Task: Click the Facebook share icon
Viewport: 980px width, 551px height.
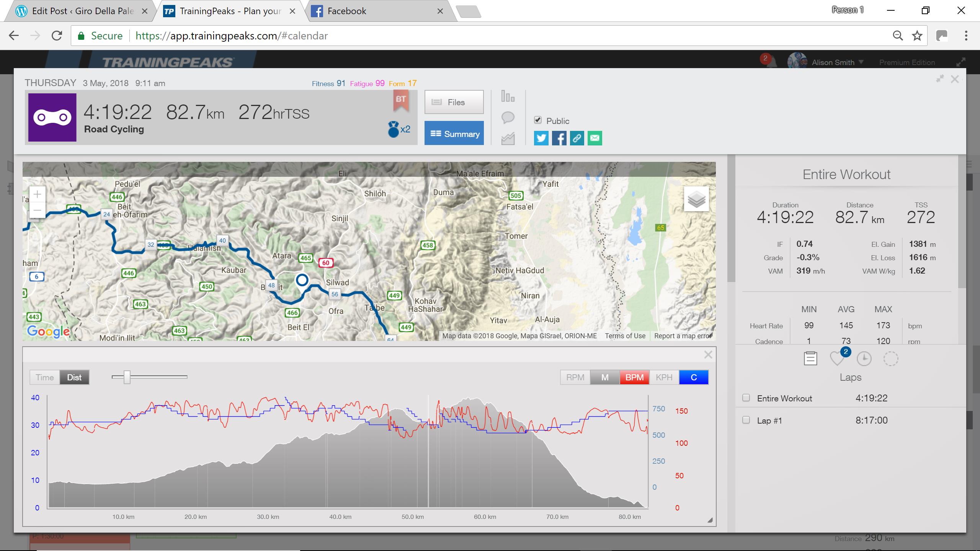Action: pos(559,138)
